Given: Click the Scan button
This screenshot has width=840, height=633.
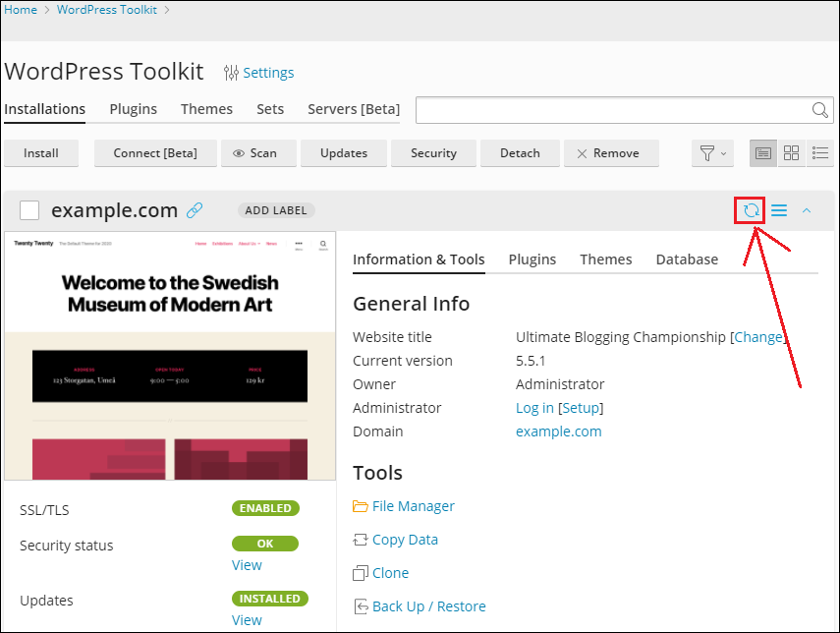Looking at the screenshot, I should (255, 153).
